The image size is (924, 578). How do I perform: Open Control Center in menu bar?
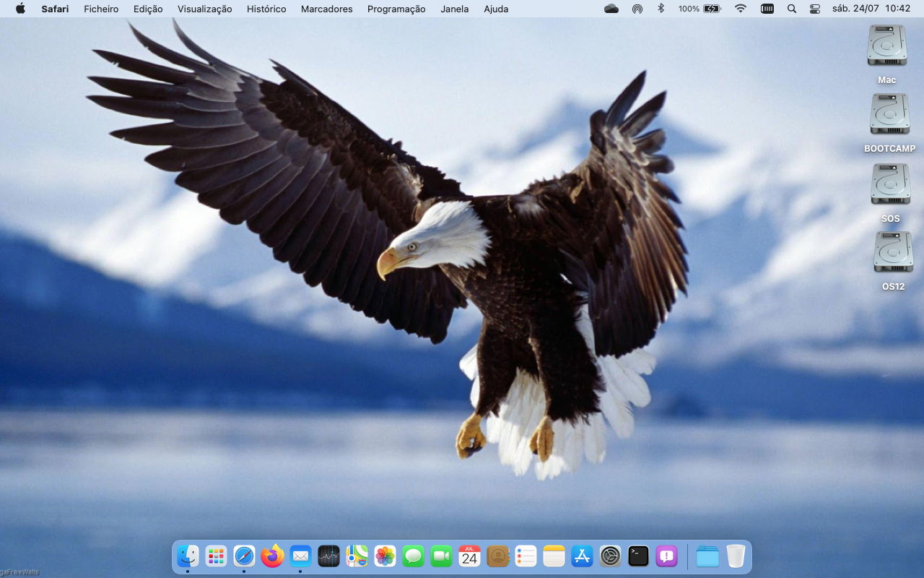[x=815, y=9]
